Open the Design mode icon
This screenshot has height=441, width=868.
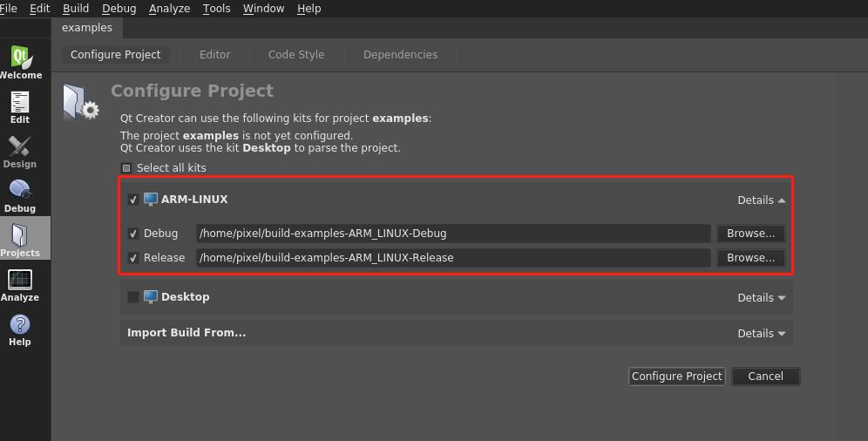tap(20, 146)
